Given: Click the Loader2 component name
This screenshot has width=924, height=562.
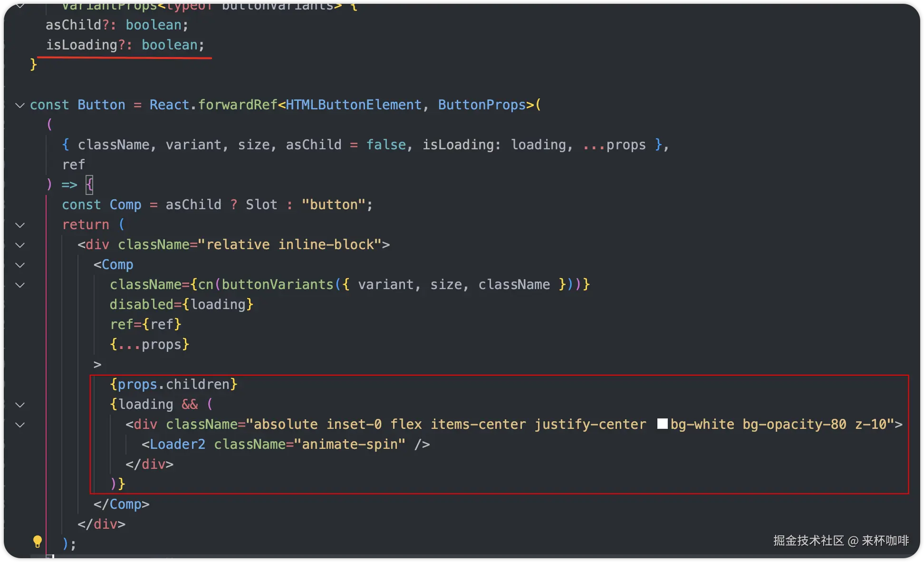Looking at the screenshot, I should 177,444.
